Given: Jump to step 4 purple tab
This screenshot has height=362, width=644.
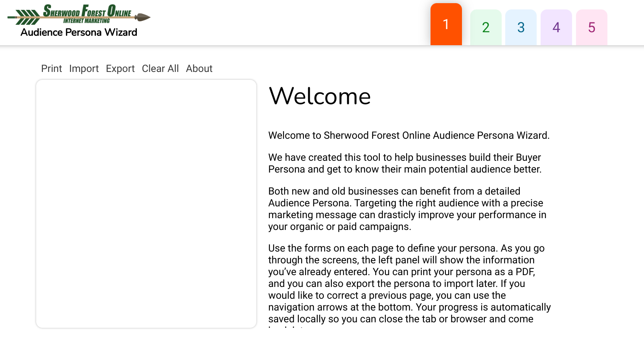Looking at the screenshot, I should click(x=556, y=28).
